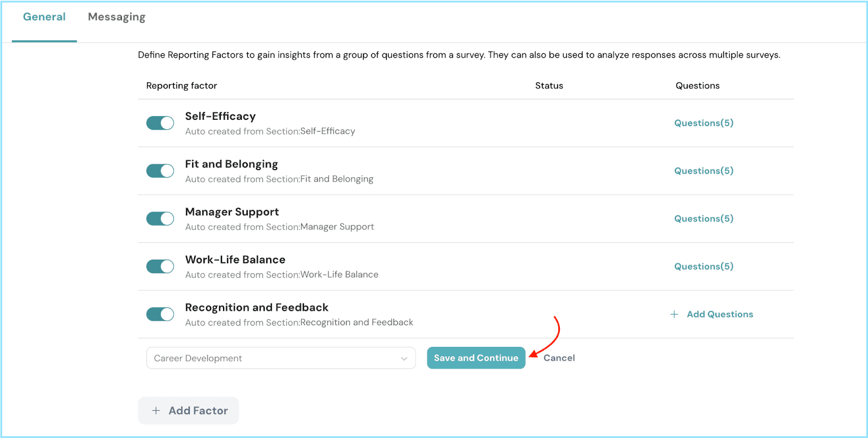868x438 pixels.
Task: Switch off the Work-Life Balance factor
Action: 160,266
